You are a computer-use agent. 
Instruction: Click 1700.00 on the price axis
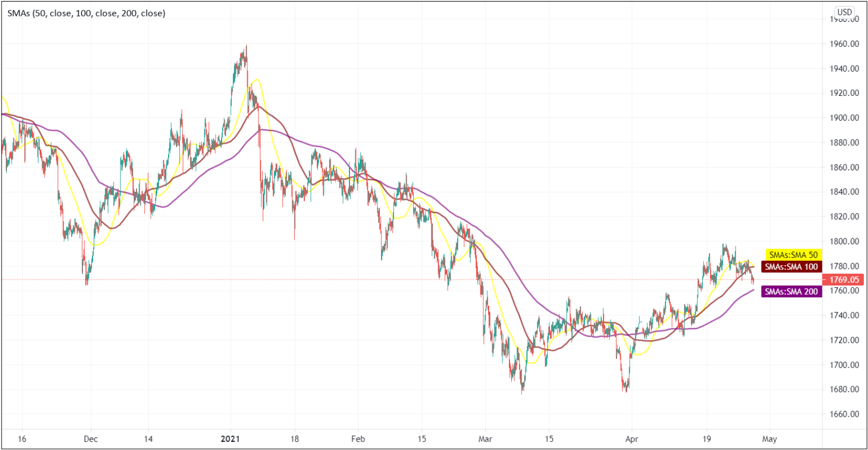844,365
